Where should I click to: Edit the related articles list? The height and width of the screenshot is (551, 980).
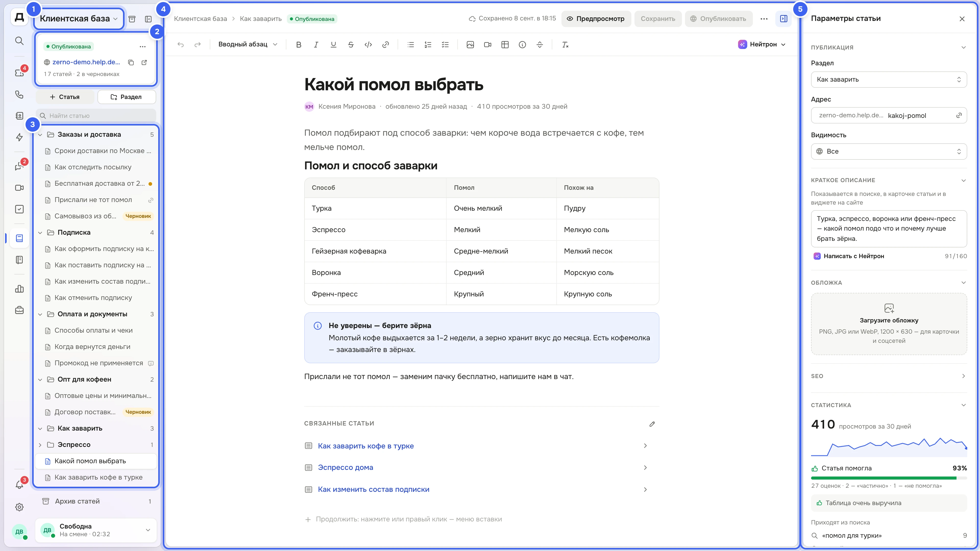(x=652, y=424)
